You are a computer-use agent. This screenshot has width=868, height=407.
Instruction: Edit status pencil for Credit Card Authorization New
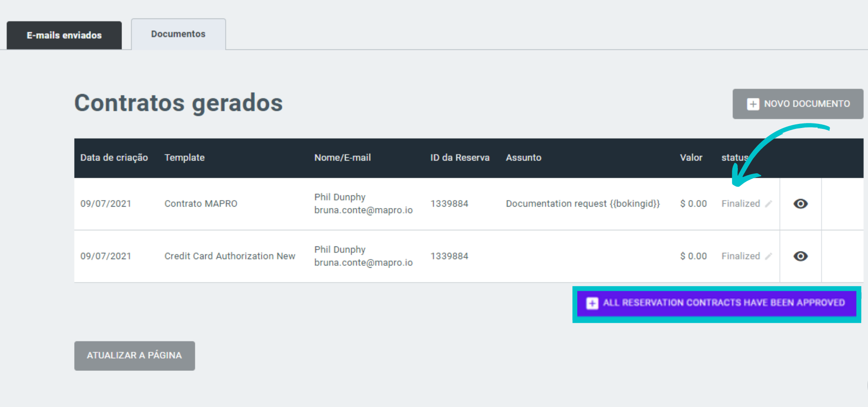(768, 256)
